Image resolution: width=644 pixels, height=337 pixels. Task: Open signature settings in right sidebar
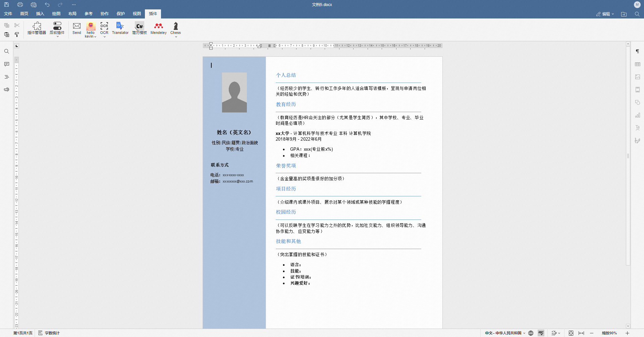click(638, 141)
